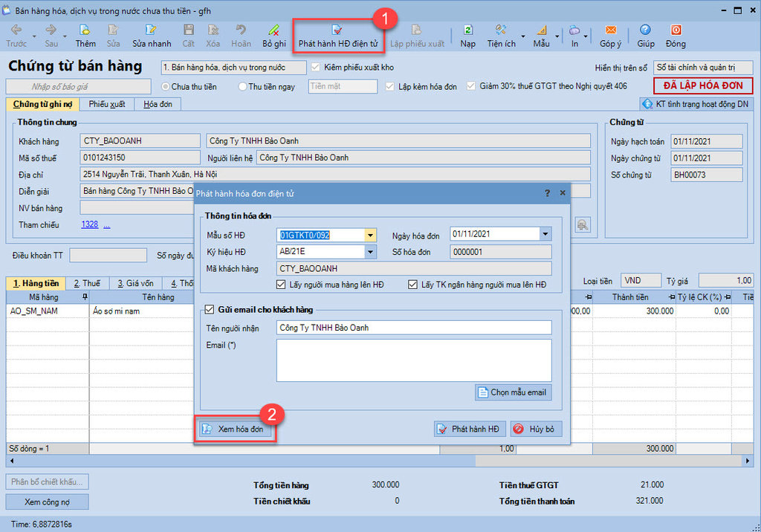This screenshot has width=761, height=532.
Task: Toggle Lấy người mua hàng lên HĐ
Action: 280,285
